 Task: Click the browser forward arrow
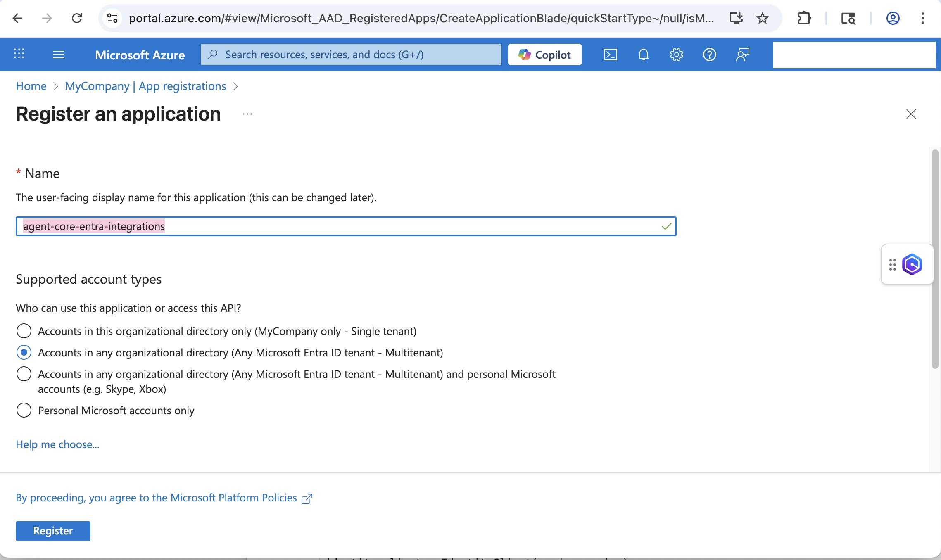(47, 18)
